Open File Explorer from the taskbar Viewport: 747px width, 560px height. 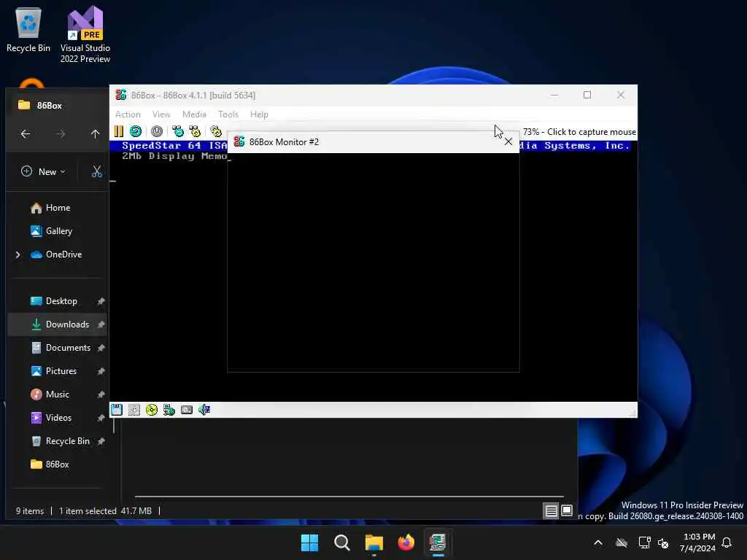tap(374, 542)
